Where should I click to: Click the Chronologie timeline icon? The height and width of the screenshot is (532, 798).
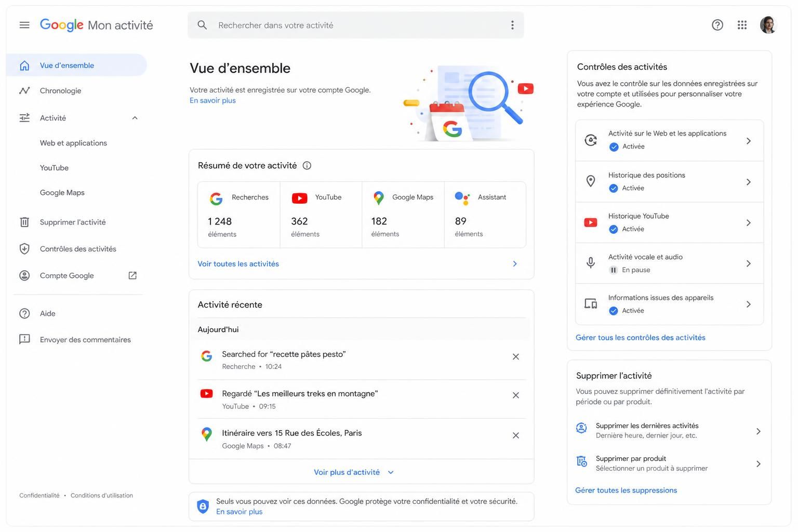[24, 90]
